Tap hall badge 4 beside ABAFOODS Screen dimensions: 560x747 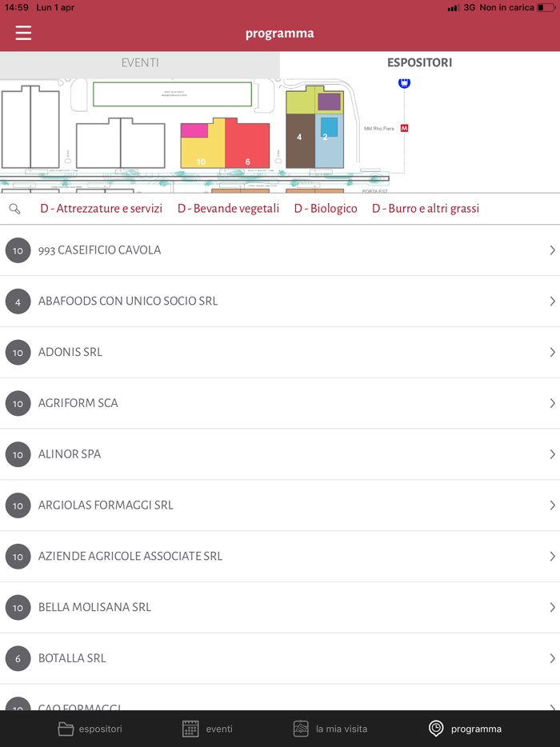[18, 302]
